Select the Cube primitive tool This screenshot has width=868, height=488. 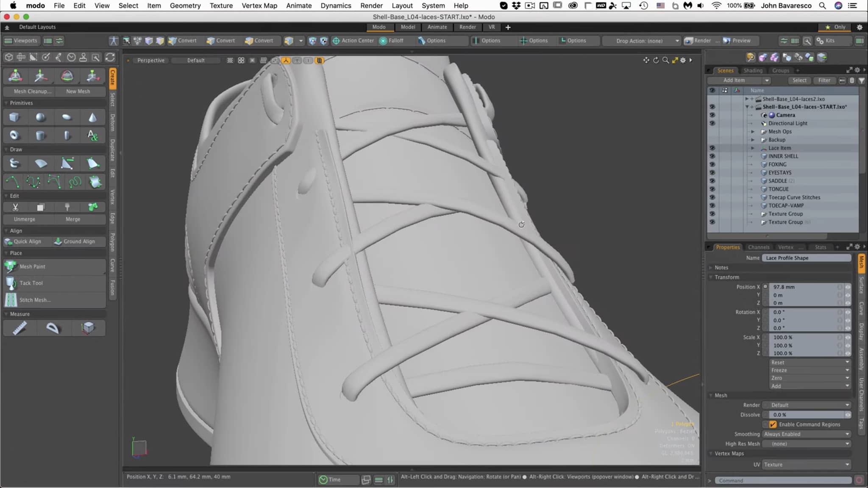click(x=14, y=117)
